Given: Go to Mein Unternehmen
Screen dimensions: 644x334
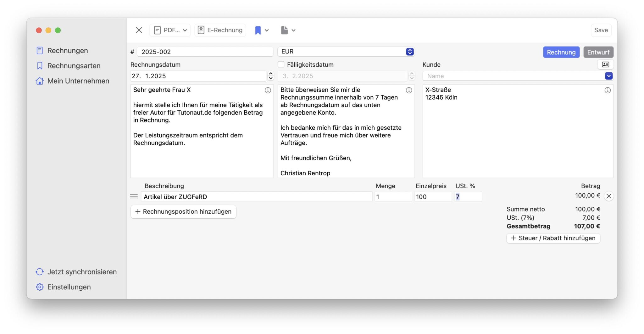Looking at the screenshot, I should 73,81.
